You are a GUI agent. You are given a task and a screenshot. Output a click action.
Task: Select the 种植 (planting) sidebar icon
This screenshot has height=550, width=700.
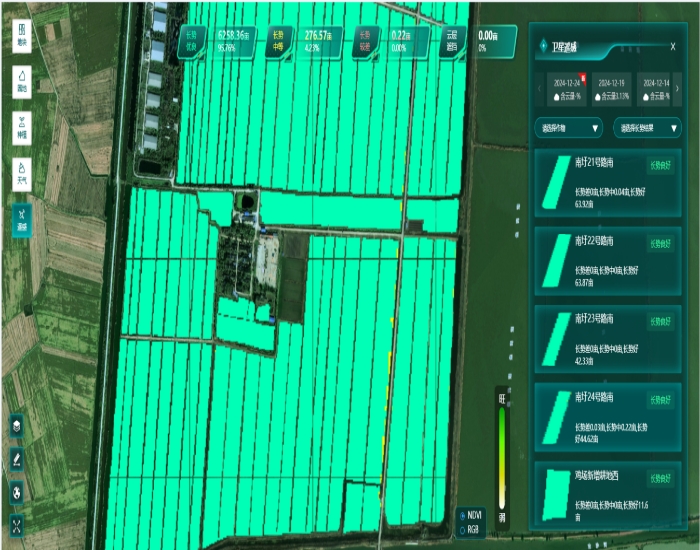click(x=22, y=126)
